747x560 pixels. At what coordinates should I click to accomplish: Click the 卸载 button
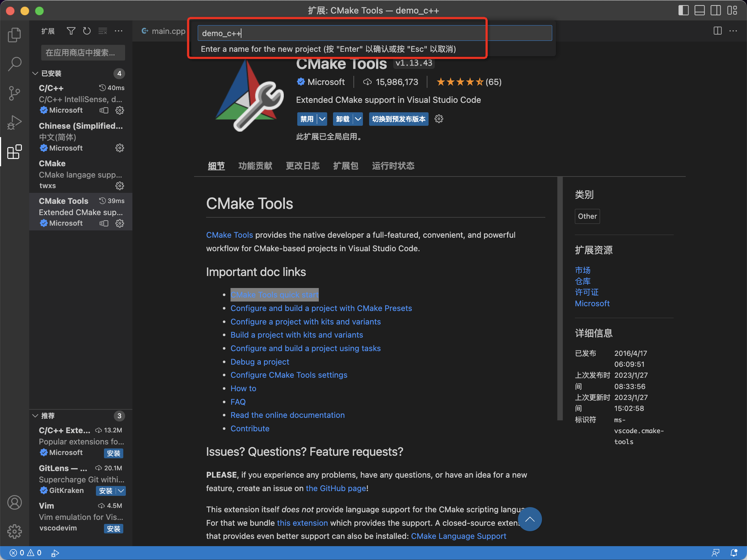(343, 119)
